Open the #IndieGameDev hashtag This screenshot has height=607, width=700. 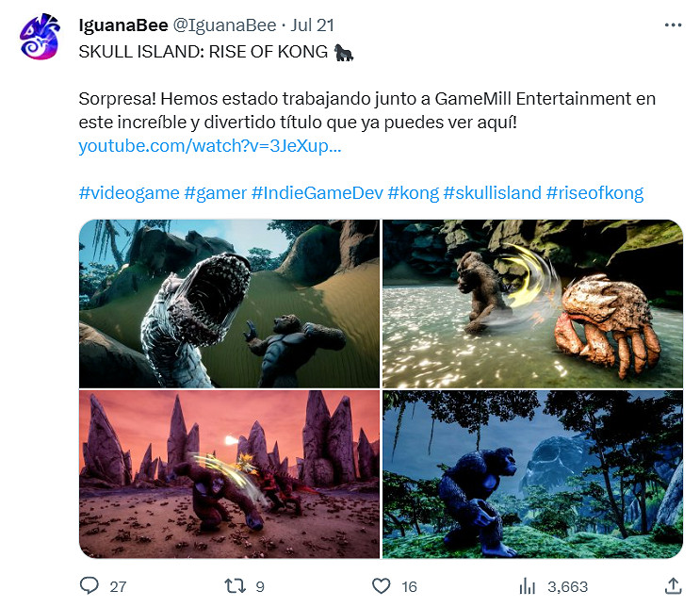tap(317, 193)
